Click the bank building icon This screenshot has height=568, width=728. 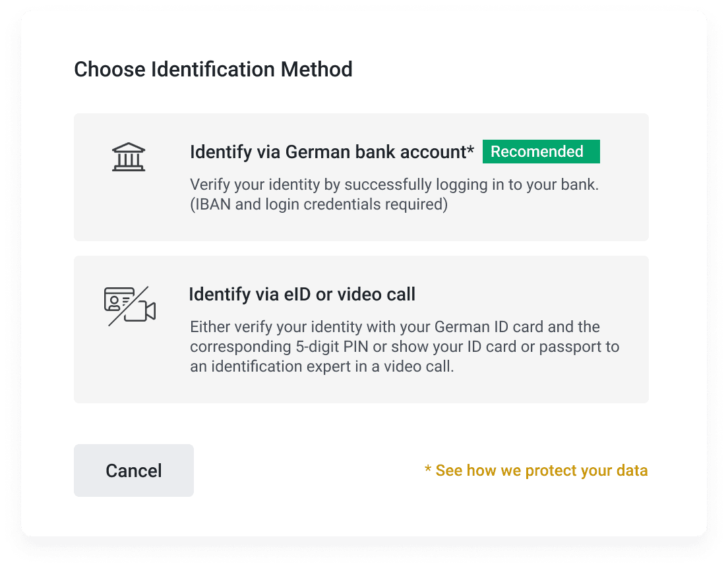(129, 157)
